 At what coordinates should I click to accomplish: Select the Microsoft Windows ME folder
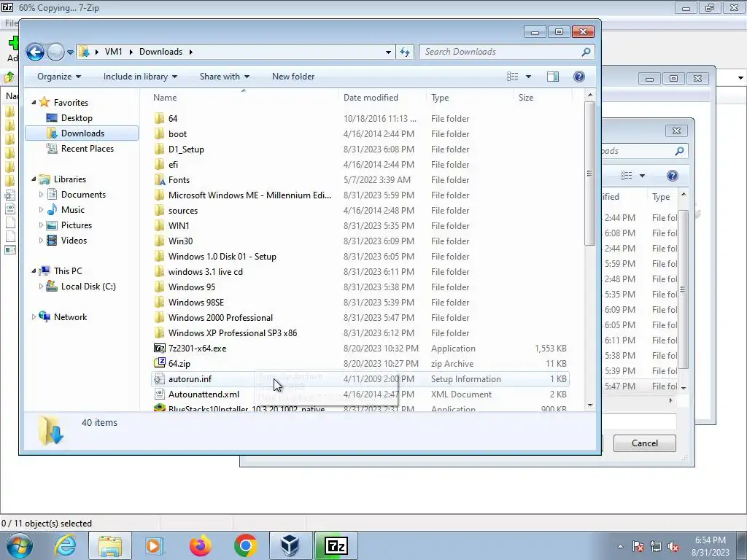(249, 195)
